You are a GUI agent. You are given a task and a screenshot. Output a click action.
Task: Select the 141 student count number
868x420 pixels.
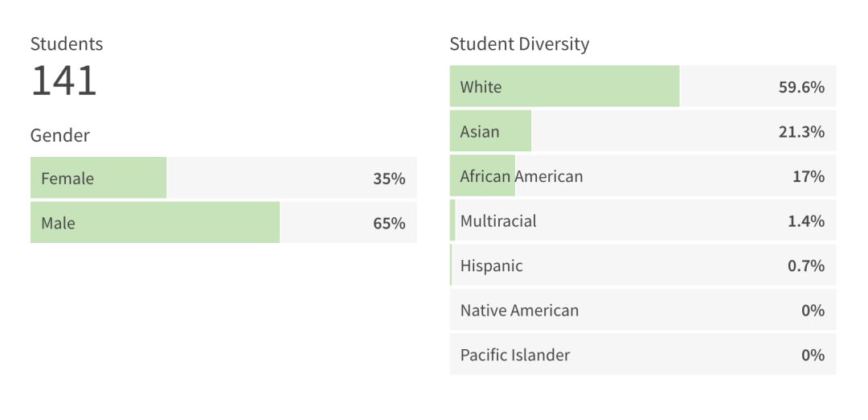[x=63, y=81]
